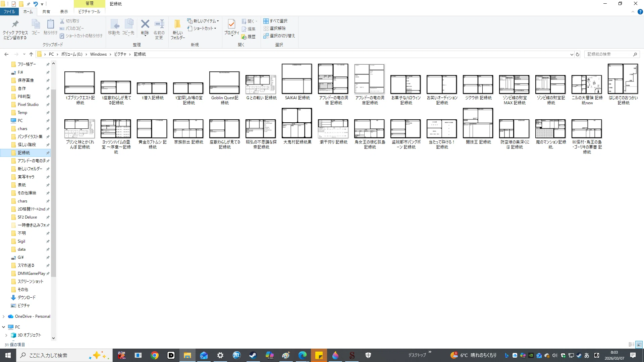
Task: Click Windows in the address breadcrumb
Action: [x=98, y=54]
